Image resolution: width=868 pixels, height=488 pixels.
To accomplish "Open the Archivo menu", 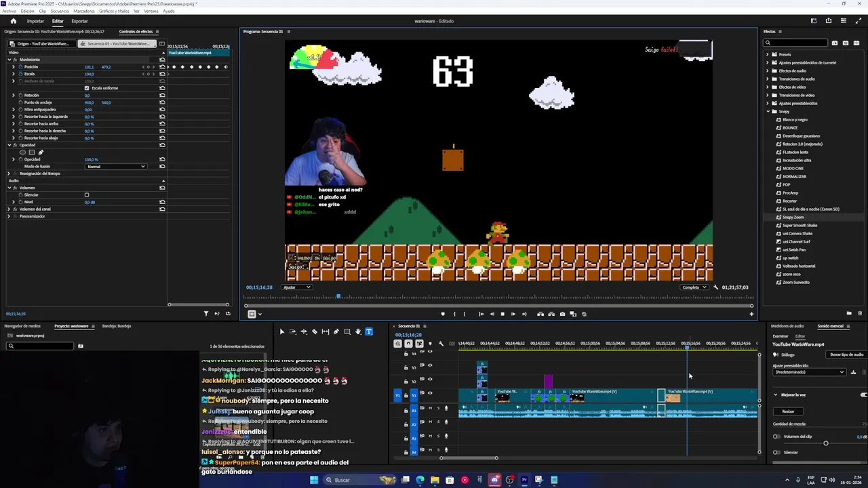I will tap(9, 11).
